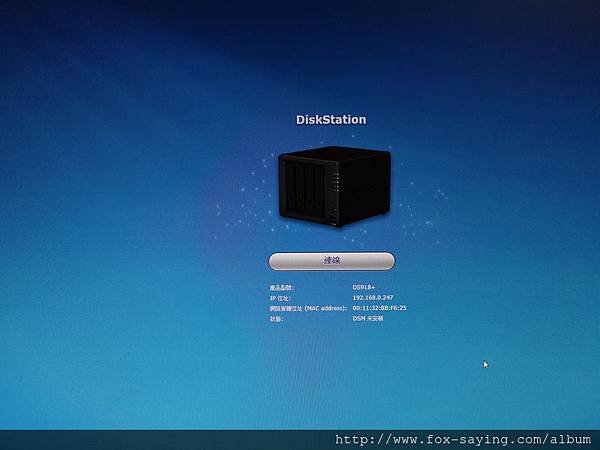Click the sparkle dots right of the NAS
600x450 pixels.
[421, 207]
